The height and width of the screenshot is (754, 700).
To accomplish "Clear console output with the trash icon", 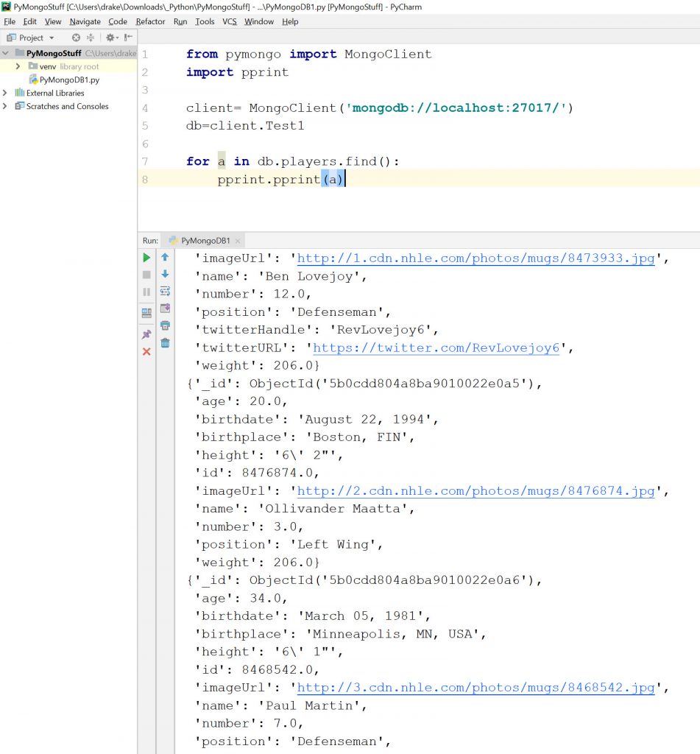I will coord(165,342).
